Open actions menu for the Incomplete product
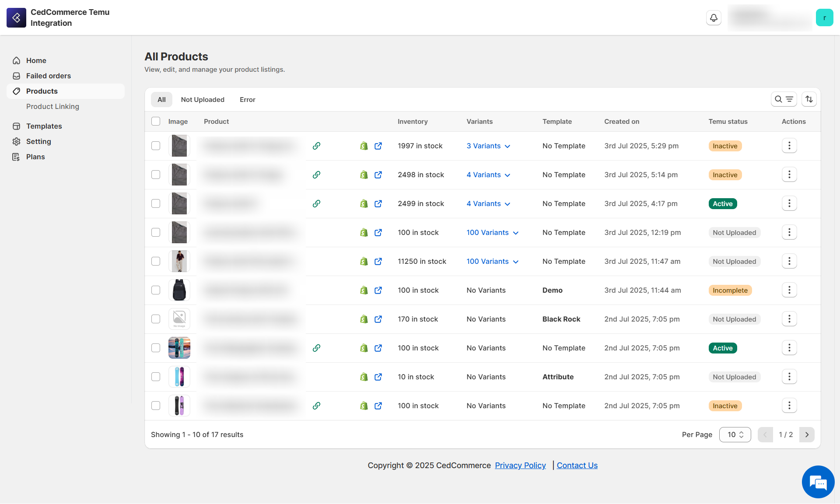Viewport: 840px width, 504px height. click(x=789, y=290)
